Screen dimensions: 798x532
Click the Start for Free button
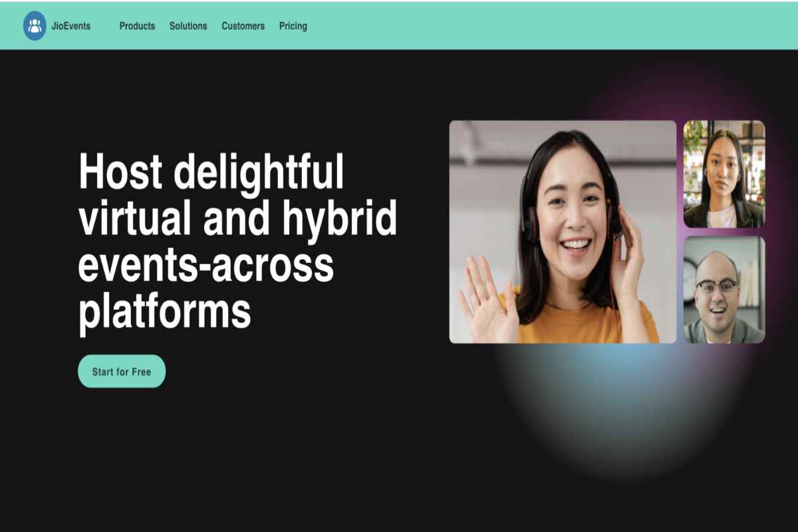tap(122, 371)
